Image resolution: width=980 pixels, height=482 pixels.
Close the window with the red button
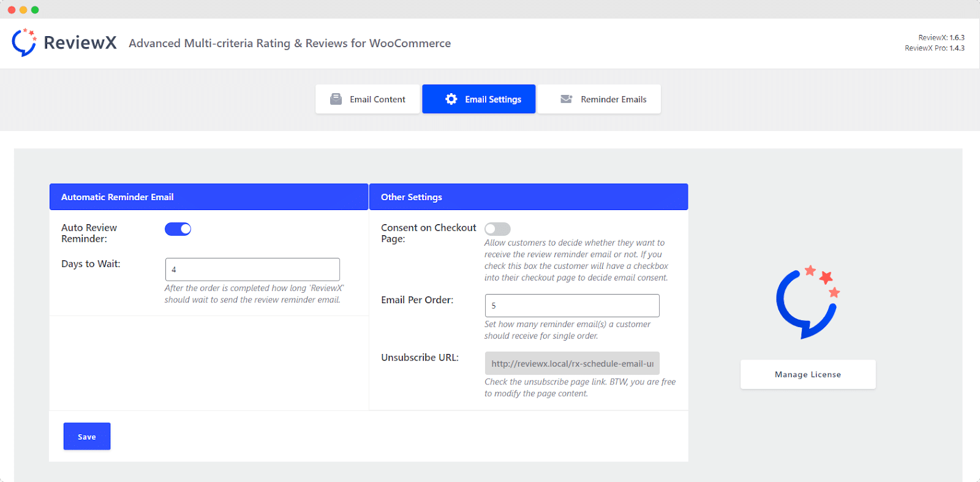click(12, 10)
